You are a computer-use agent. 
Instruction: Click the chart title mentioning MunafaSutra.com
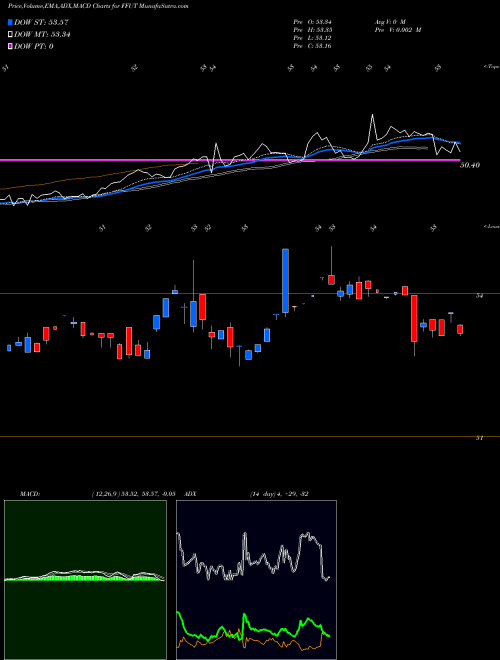click(x=98, y=6)
